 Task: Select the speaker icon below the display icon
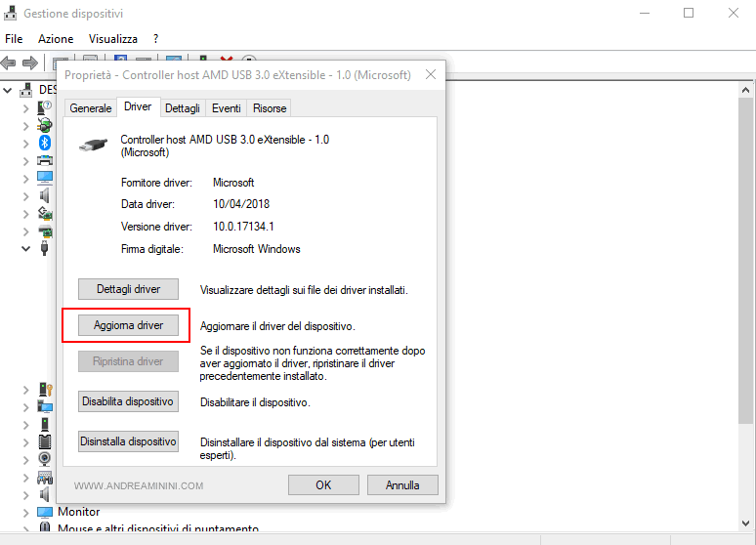pos(45,195)
